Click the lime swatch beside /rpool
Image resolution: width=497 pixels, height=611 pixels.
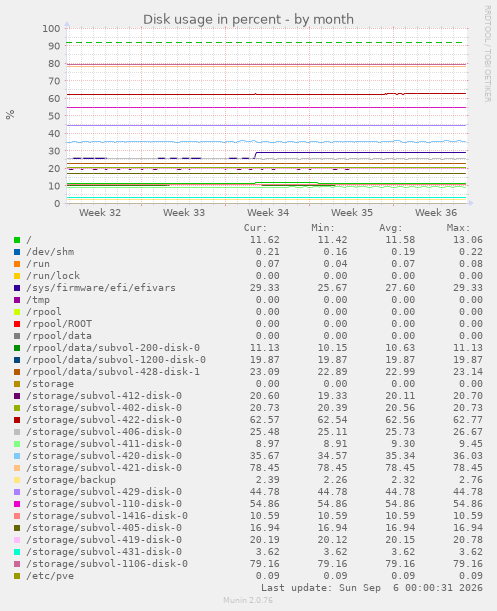tap(17, 312)
